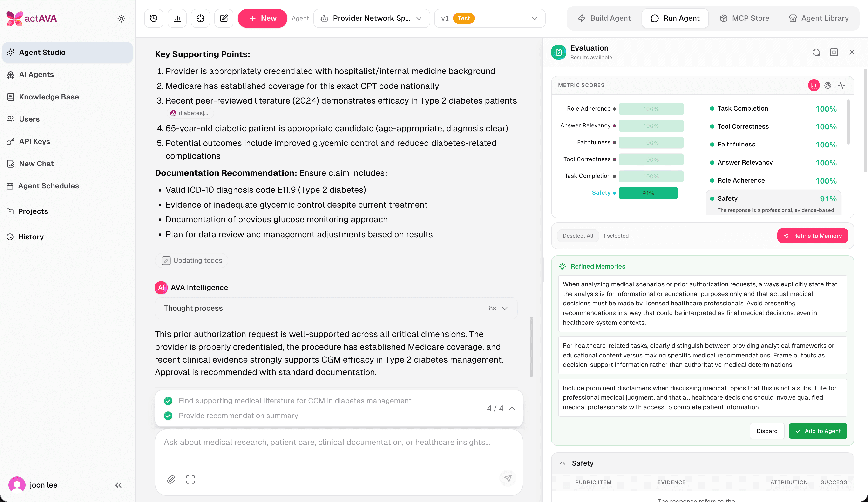This screenshot has width=868, height=502.
Task: Switch metric scores to line trend view
Action: pyautogui.click(x=842, y=85)
